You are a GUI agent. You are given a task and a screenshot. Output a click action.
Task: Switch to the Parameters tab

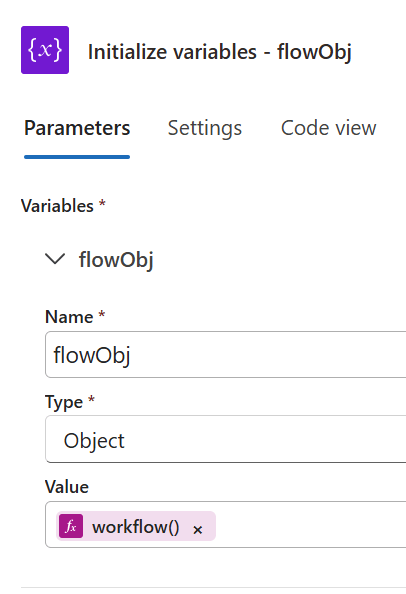pos(77,128)
